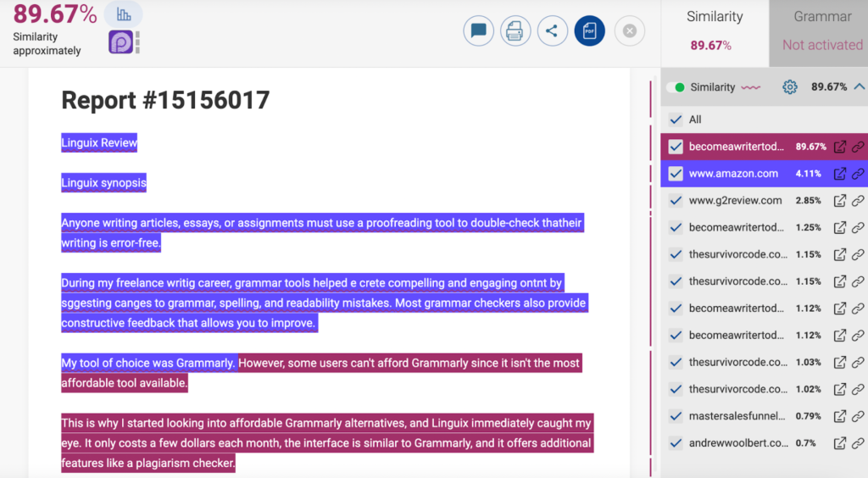Open Similarity settings gear icon

(790, 86)
